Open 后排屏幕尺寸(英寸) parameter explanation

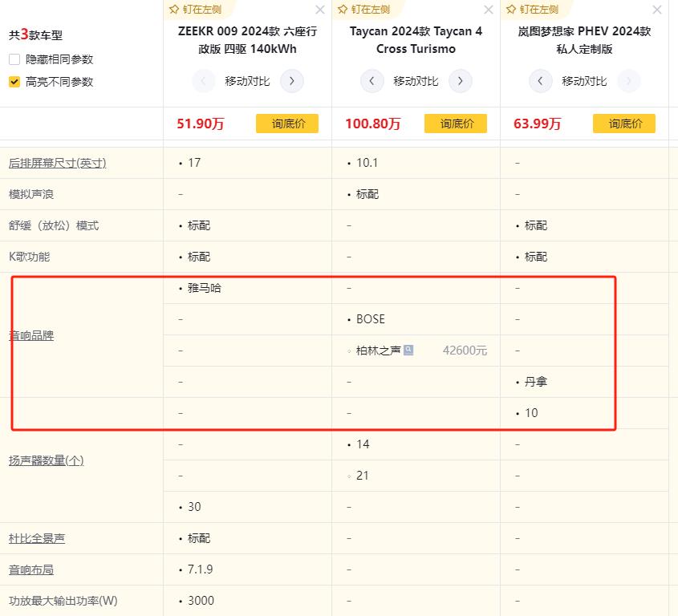pos(58,163)
